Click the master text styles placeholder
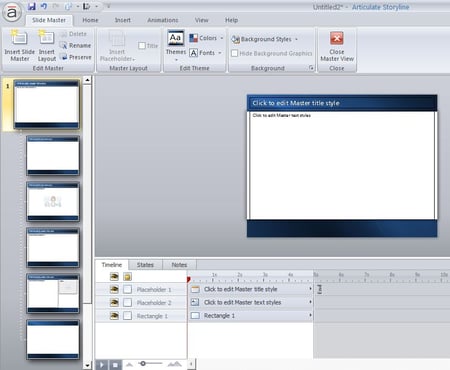Screen dimensions: 450x370 [342, 165]
